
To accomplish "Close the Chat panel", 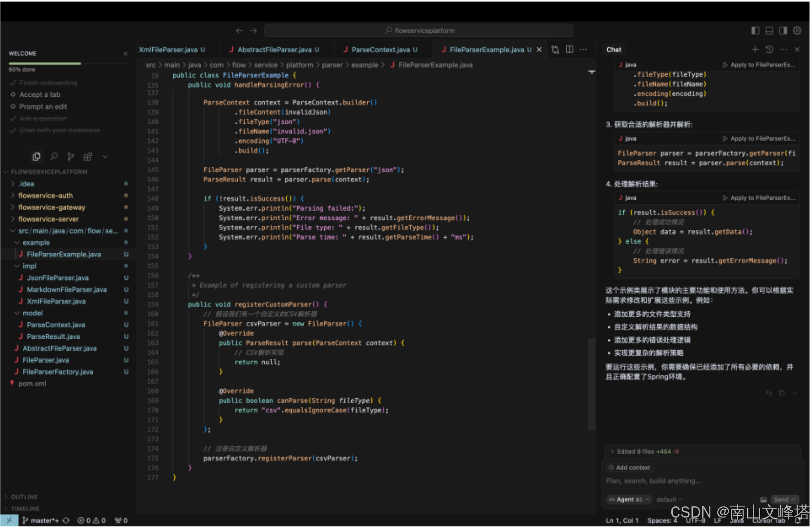I will [797, 49].
